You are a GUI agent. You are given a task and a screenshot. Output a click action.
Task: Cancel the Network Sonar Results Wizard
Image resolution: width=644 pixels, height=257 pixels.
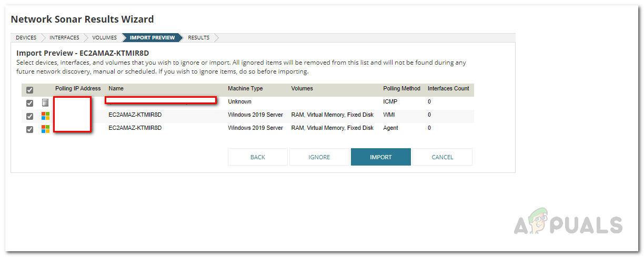(x=442, y=157)
